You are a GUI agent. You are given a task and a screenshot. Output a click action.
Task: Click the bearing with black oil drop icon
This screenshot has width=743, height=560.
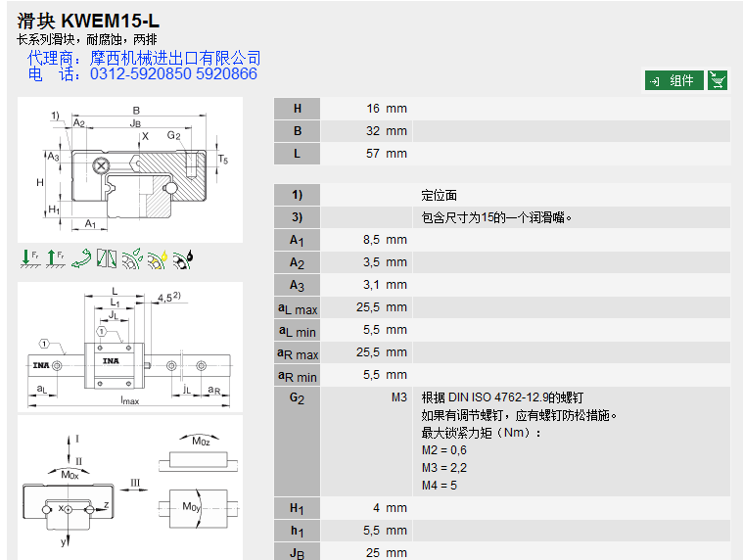click(183, 258)
